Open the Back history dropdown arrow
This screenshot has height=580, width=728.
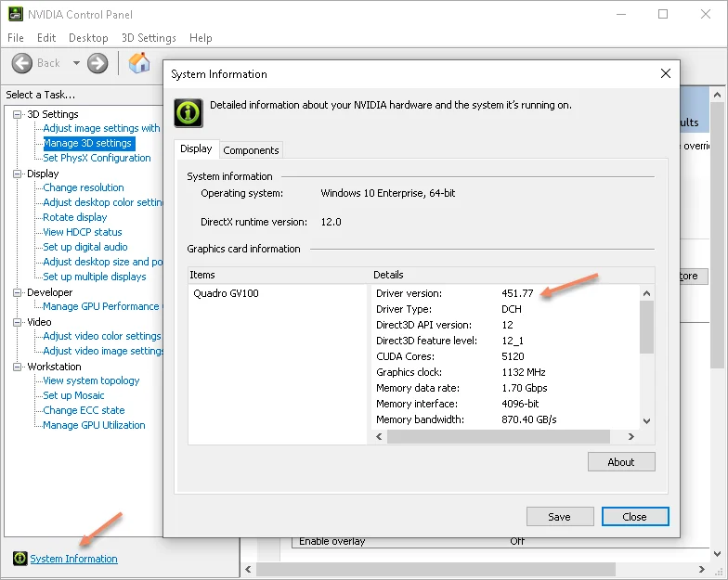(x=76, y=63)
